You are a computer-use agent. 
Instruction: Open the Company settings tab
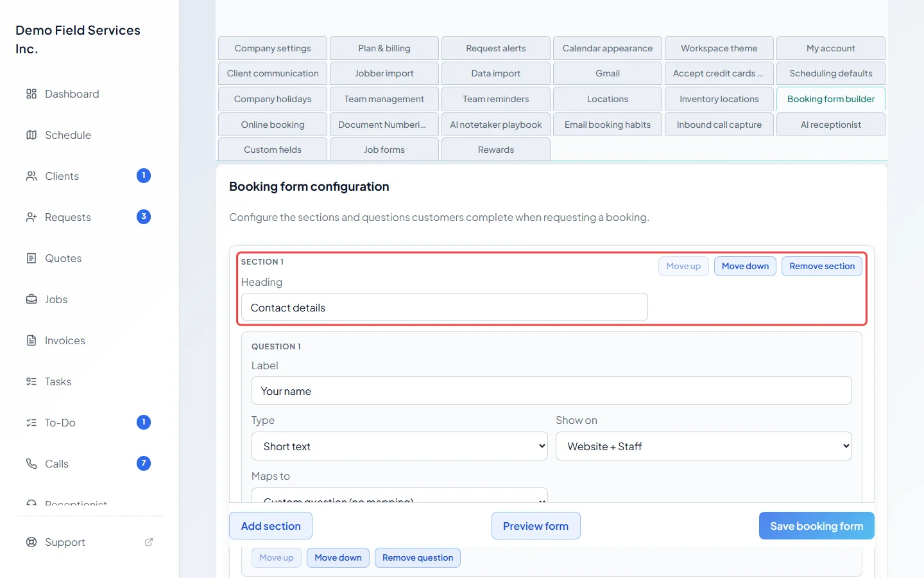pos(273,48)
